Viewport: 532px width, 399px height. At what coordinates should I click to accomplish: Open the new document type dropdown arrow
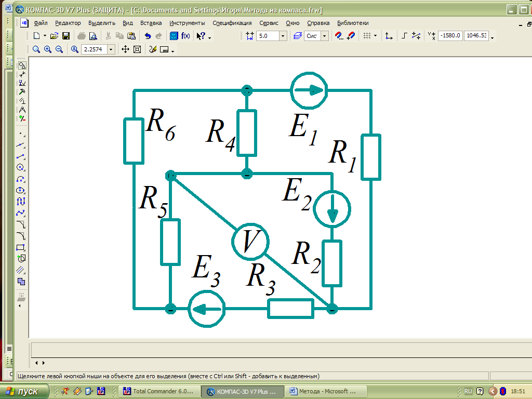45,36
